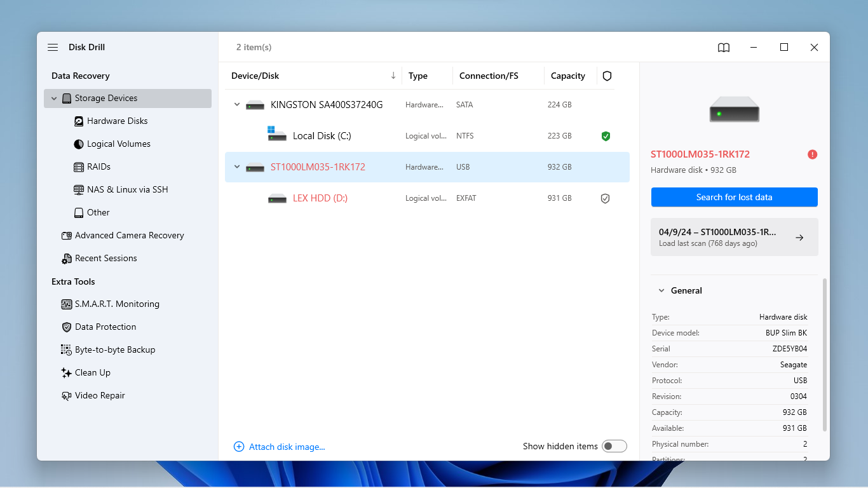Click the red warning icon beside ST1000LM035-1RK172
This screenshot has height=488, width=868.
click(812, 154)
